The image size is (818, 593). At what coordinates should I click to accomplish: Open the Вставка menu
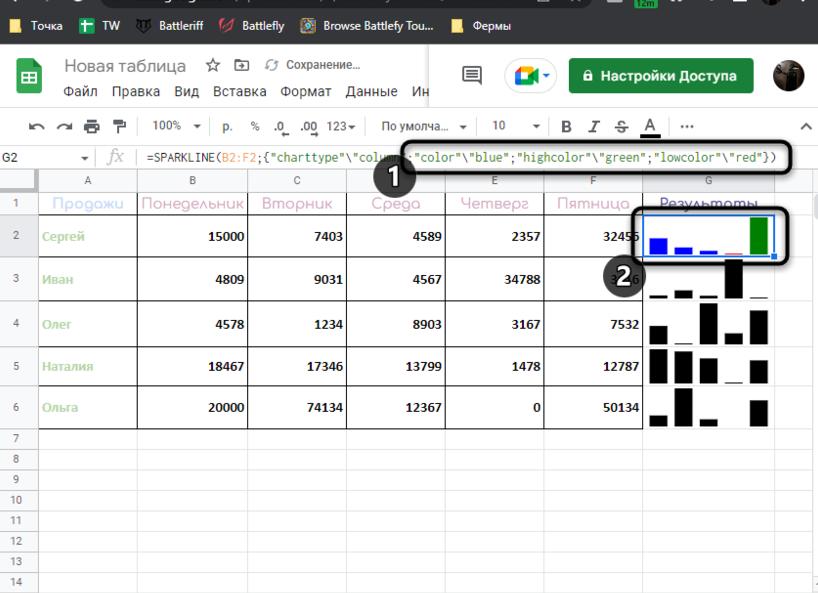238,92
